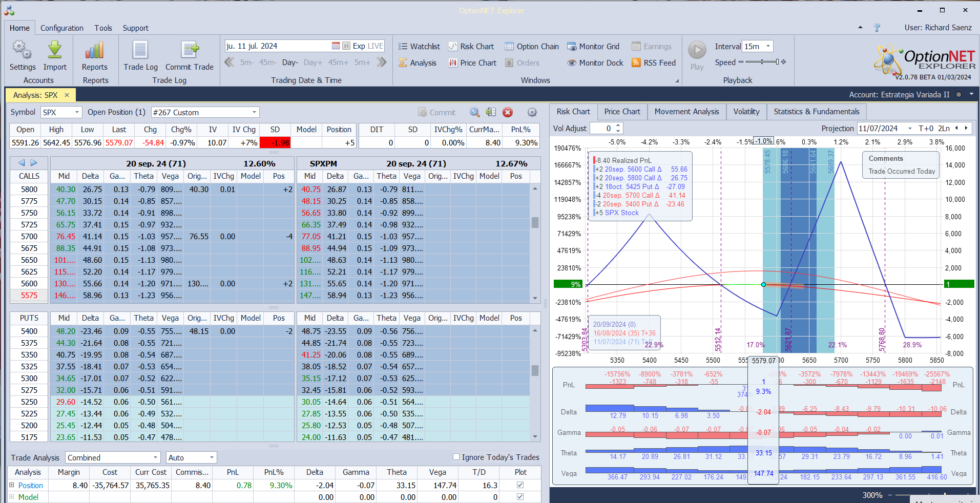Open the Configuration menu tab
Screen dimensions: 980x503
click(61, 28)
